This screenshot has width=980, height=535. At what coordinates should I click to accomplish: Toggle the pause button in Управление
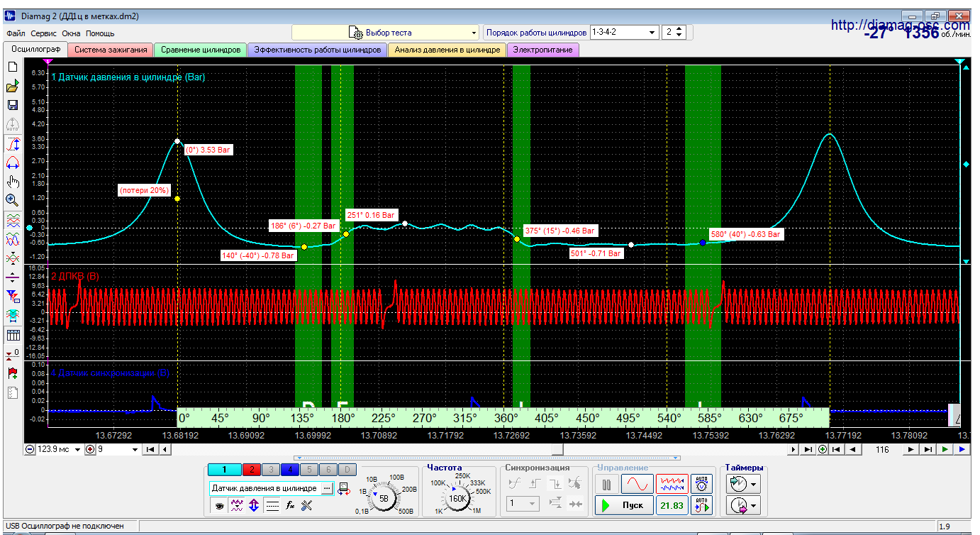[x=606, y=484]
